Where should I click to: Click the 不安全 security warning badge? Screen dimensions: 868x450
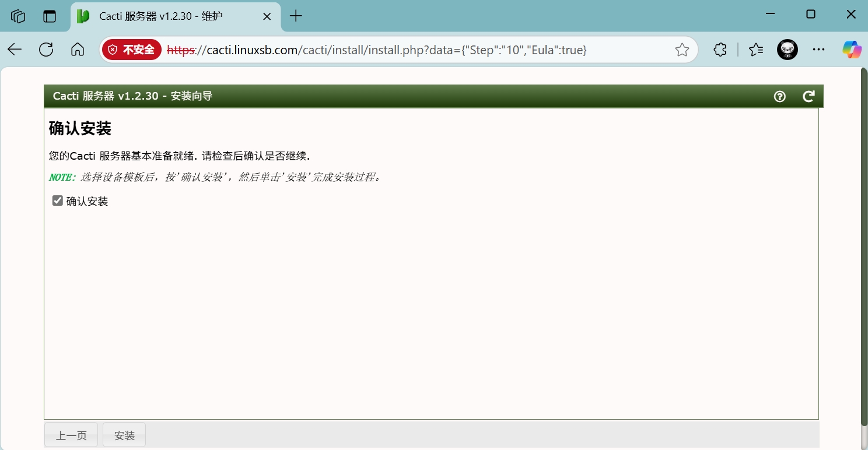click(132, 50)
